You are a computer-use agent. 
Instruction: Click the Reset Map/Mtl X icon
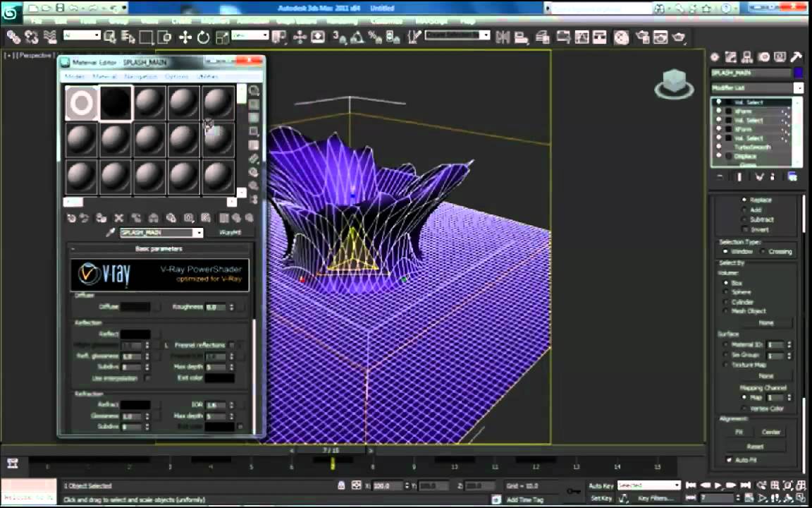(118, 218)
